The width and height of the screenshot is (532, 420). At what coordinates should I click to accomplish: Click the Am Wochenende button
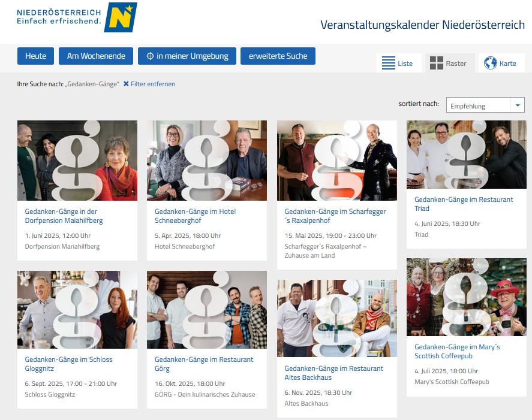point(96,56)
